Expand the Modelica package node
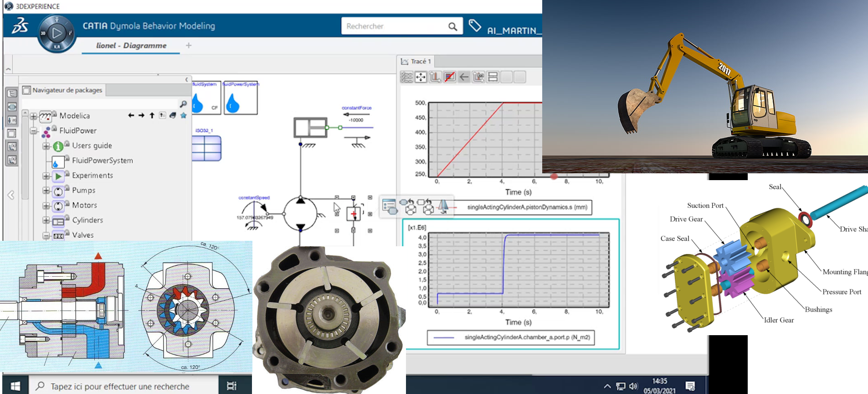This screenshot has height=394, width=868. point(34,116)
